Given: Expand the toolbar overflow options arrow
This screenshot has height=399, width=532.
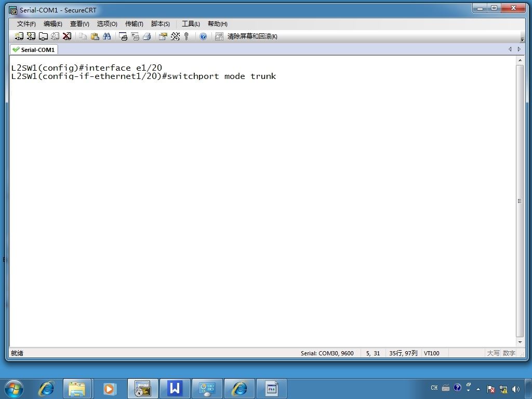Looking at the screenshot, I should pyautogui.click(x=522, y=39).
